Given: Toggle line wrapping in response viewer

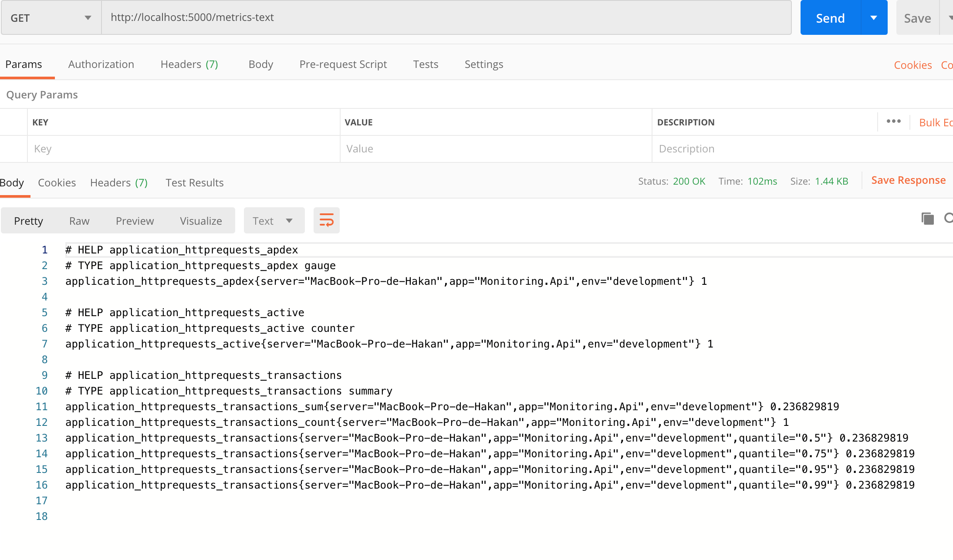Looking at the screenshot, I should coord(326,220).
